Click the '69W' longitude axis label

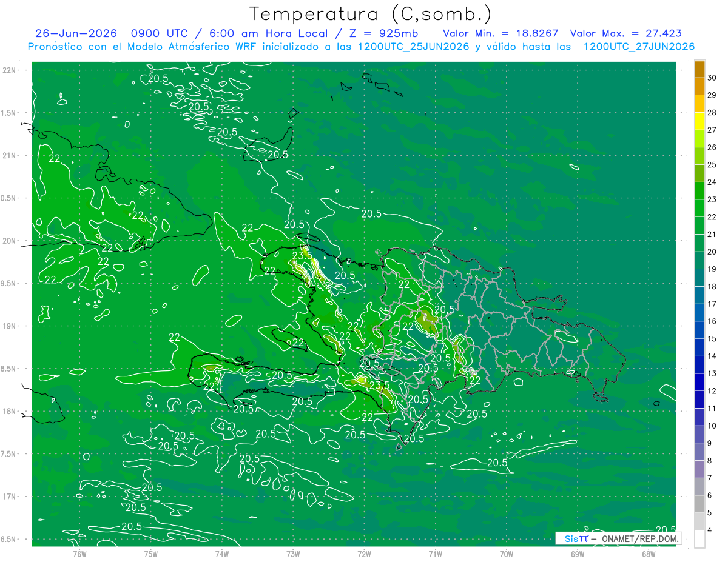pos(578,554)
